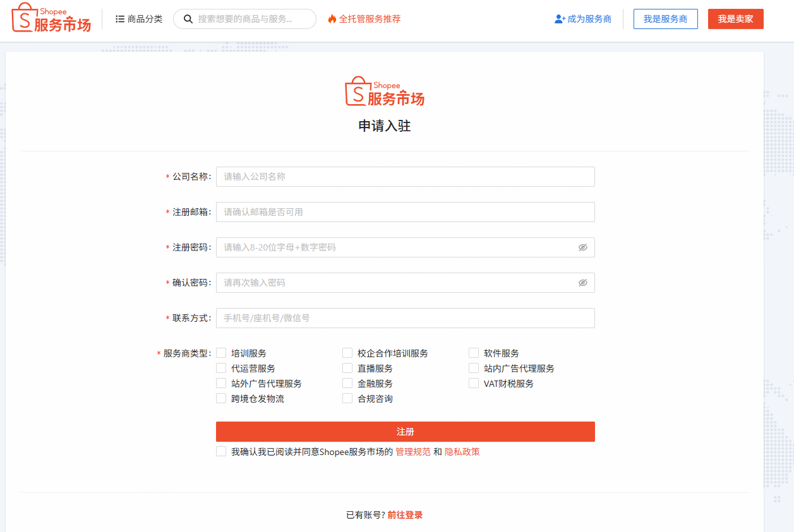Click the 注册邮箱 input field

pyautogui.click(x=406, y=212)
